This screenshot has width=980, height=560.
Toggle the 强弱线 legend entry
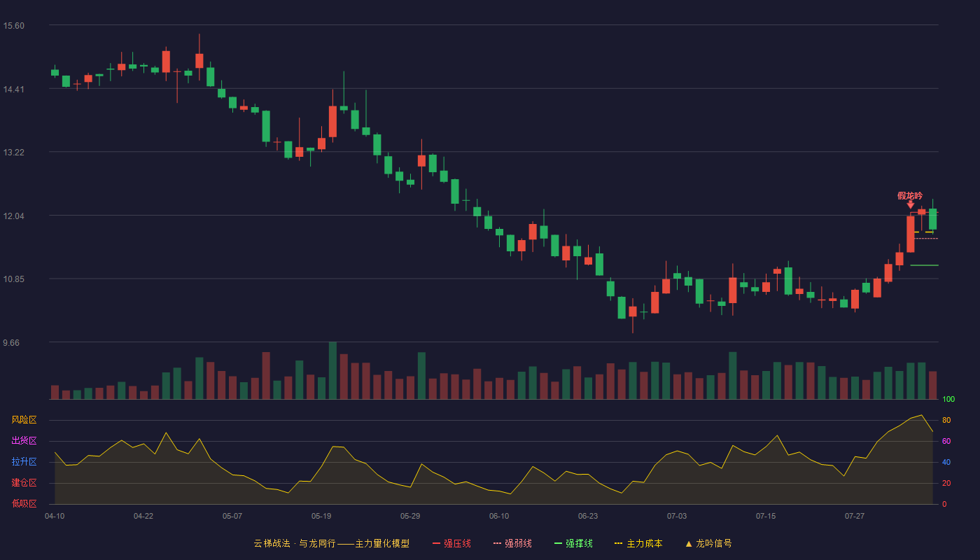pyautogui.click(x=512, y=543)
